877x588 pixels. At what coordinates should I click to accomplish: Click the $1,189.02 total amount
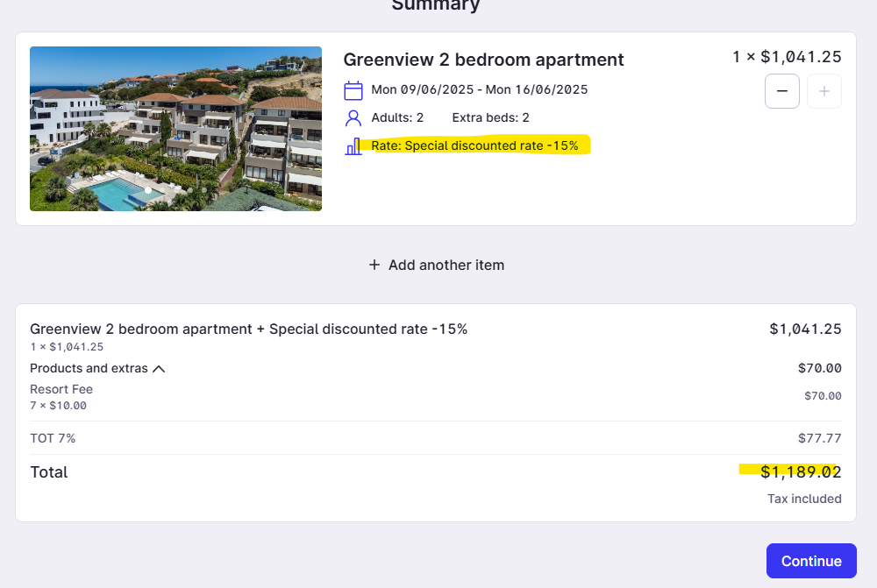(800, 472)
